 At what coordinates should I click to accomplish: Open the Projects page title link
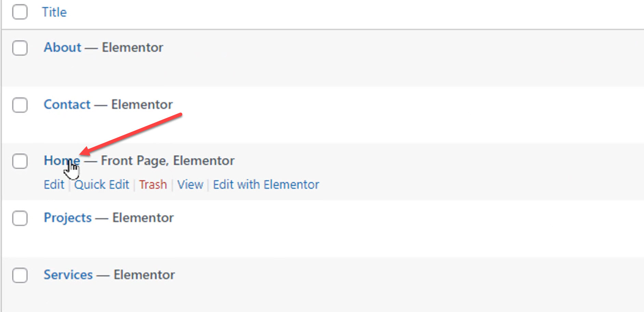coord(68,218)
